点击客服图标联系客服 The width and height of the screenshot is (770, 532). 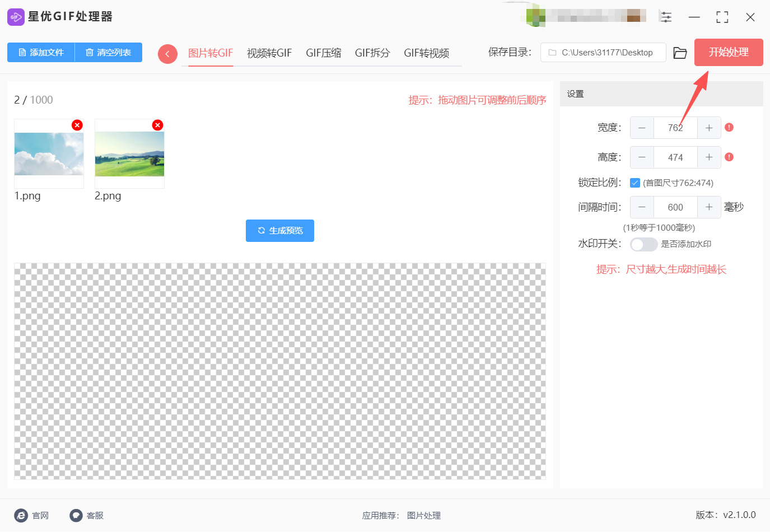[x=76, y=515]
